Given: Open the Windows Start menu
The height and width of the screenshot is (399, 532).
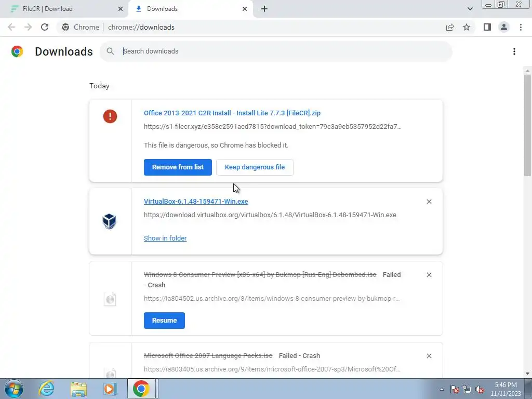Looking at the screenshot, I should [x=14, y=389].
